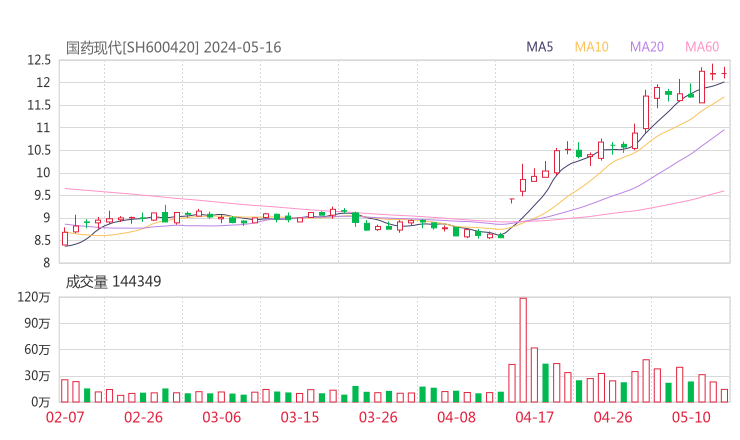Click the 03-26 date label

tap(378, 417)
